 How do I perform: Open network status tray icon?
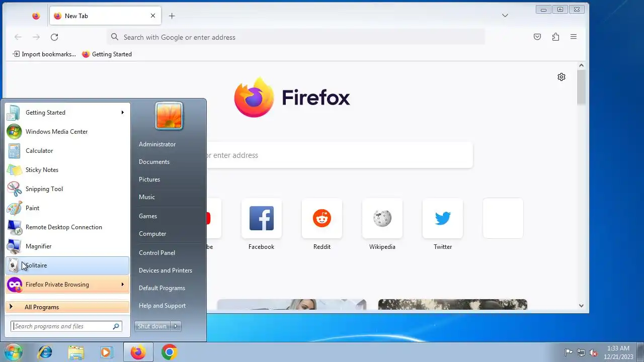581,352
